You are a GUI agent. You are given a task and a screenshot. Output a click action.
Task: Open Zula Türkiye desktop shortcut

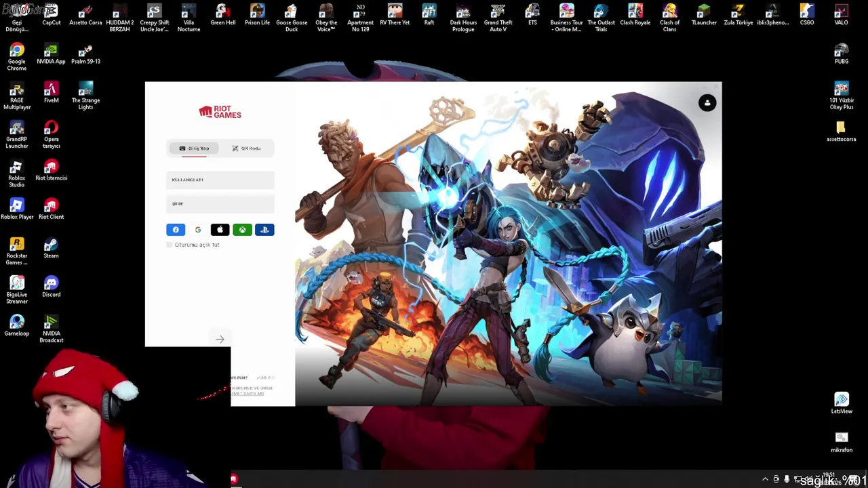pos(738,15)
